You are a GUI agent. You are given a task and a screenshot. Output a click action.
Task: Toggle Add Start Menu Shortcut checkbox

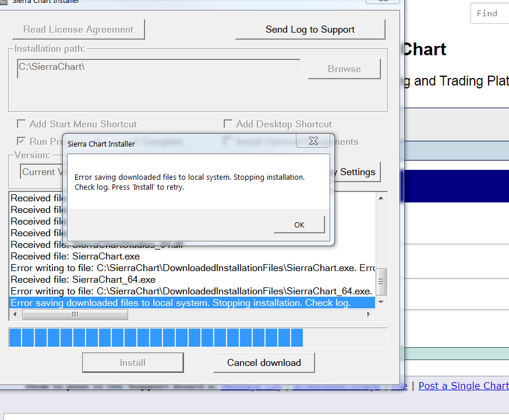22,124
